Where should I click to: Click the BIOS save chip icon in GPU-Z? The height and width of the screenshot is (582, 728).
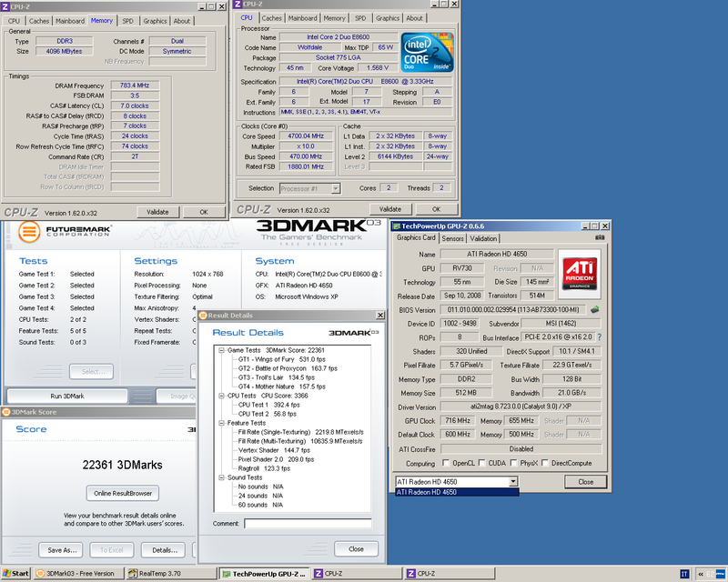point(595,309)
